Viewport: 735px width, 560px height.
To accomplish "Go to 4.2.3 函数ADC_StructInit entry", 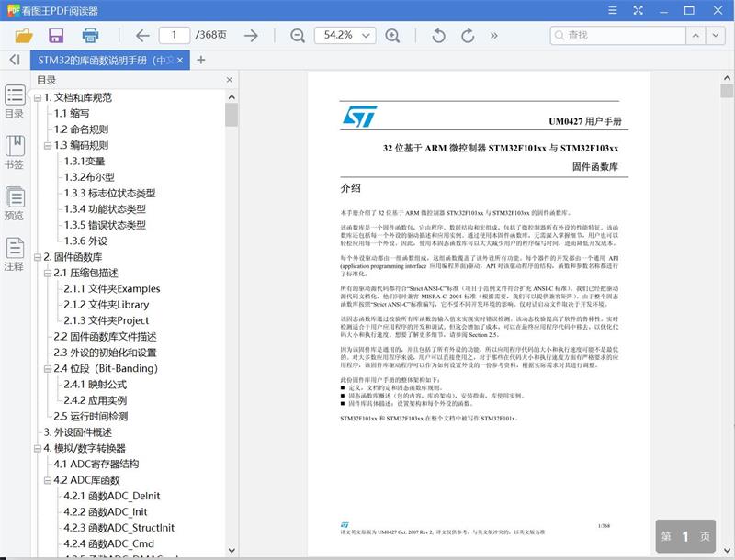I will coord(119,528).
